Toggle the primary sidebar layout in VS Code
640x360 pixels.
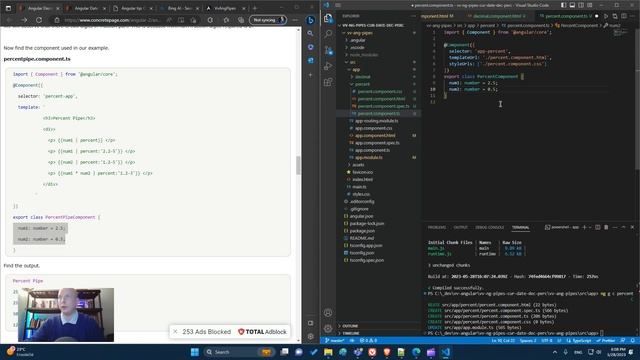click(x=564, y=5)
